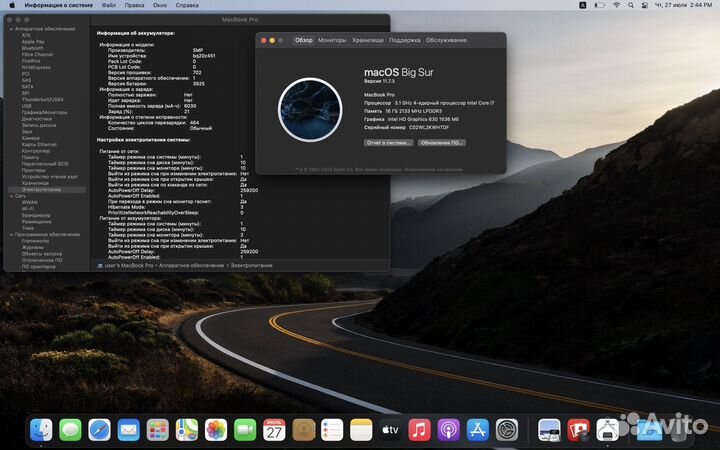720x450 pixels.
Task: Select Хранилище in System Information sidebar
Action: [35, 183]
